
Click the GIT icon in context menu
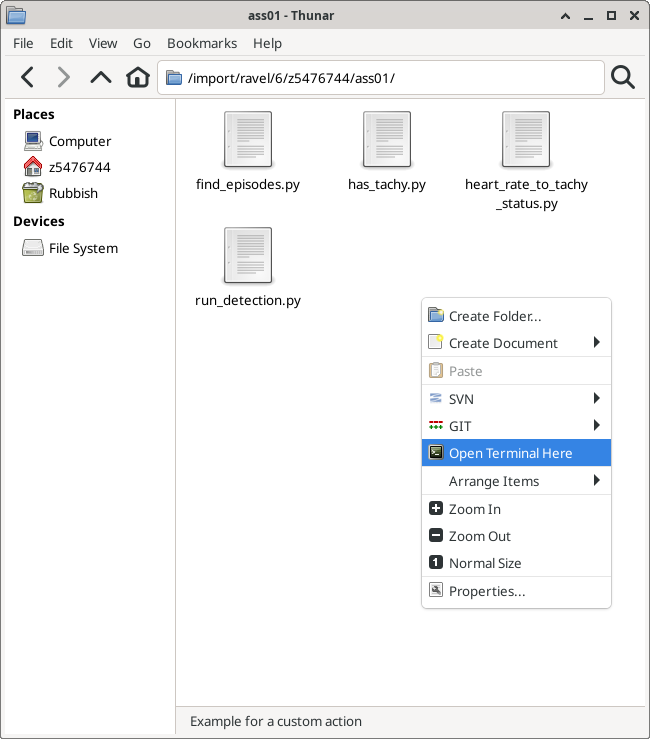point(436,426)
